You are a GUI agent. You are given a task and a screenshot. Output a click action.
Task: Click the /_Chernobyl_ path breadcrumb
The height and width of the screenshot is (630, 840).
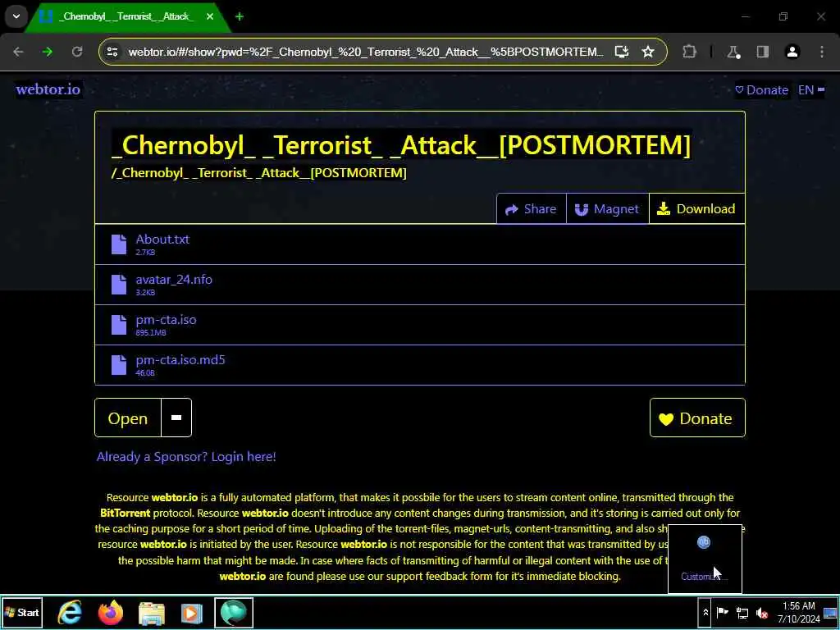pyautogui.click(x=258, y=173)
